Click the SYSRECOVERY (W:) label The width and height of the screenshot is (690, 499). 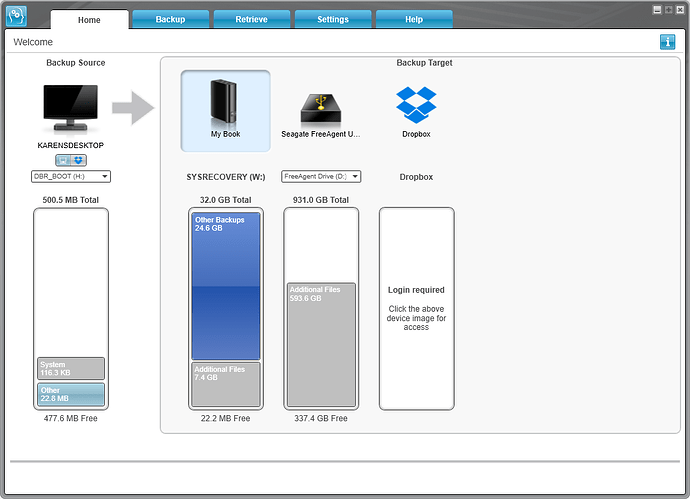coord(226,177)
